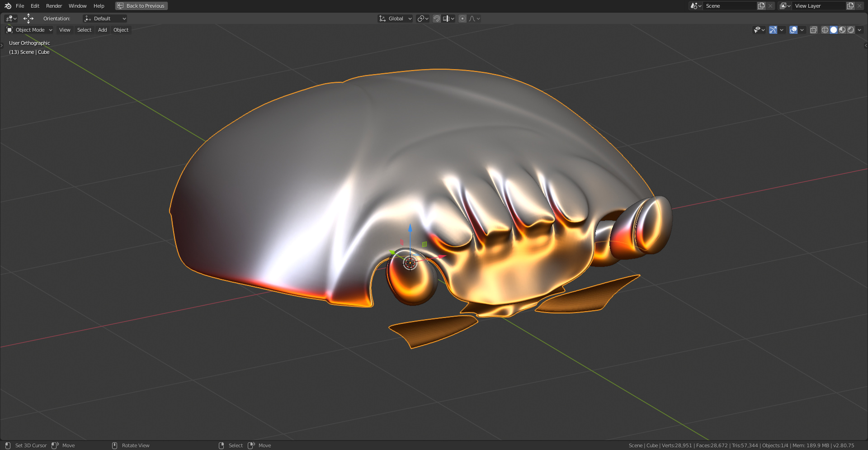Open the Blender logo application menu
This screenshot has height=450, width=868.
8,6
